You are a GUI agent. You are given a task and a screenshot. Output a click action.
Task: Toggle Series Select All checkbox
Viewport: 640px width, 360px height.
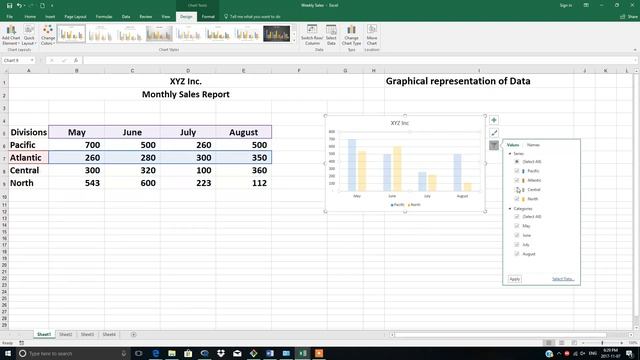517,162
